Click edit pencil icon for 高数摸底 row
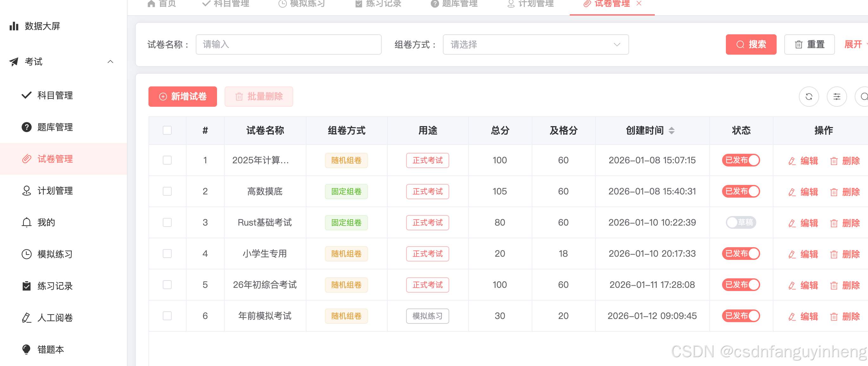The width and height of the screenshot is (868, 366). click(792, 192)
